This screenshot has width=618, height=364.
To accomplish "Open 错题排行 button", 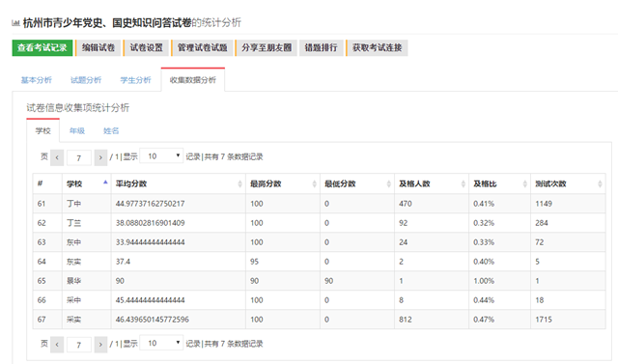I will 321,48.
